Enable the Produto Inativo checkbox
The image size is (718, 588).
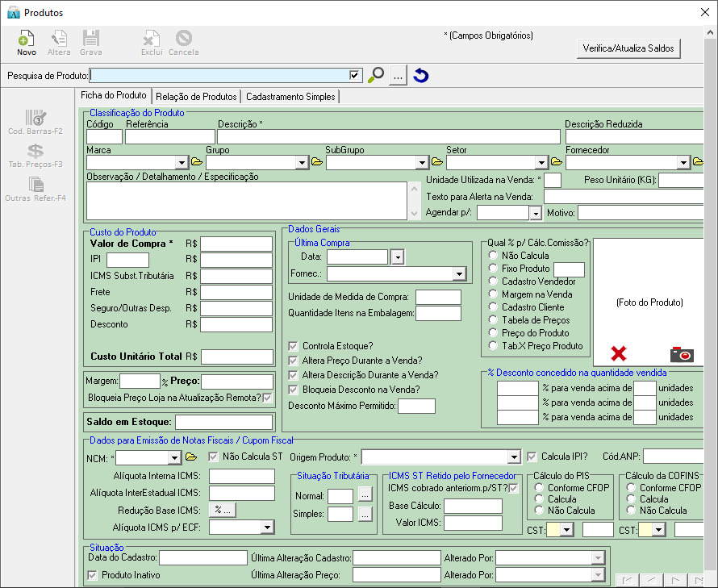(92, 575)
